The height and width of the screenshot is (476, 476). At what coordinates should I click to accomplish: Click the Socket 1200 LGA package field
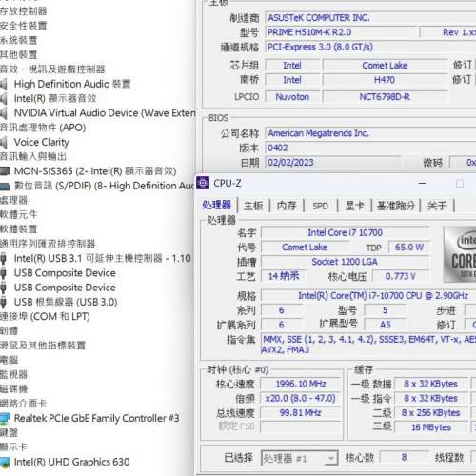tap(345, 262)
